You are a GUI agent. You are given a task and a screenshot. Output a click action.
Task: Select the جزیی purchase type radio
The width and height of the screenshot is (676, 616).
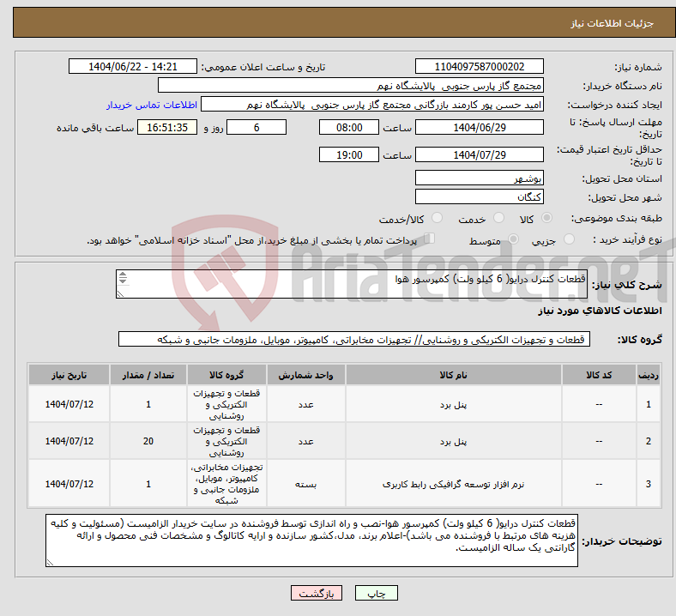569,239
